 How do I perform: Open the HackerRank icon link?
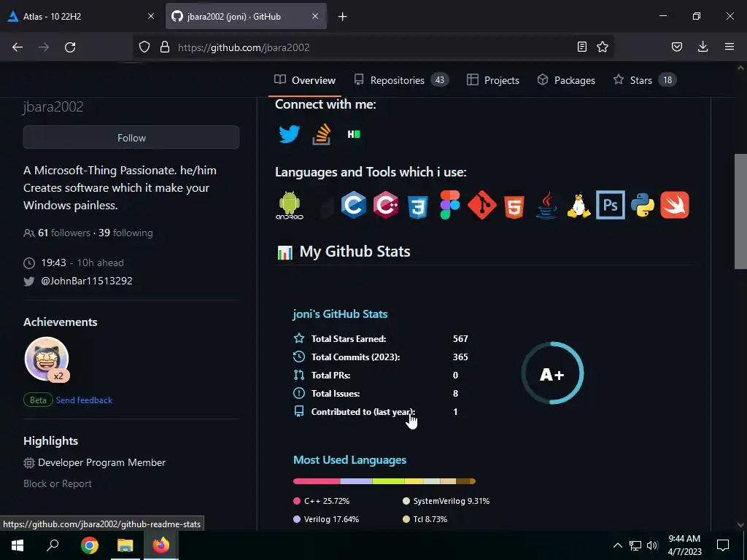click(354, 134)
